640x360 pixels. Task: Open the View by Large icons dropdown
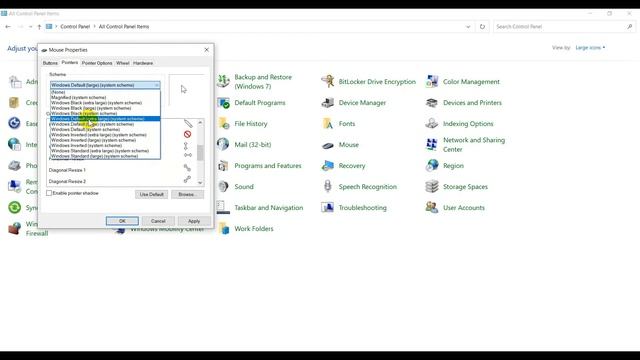tap(590, 48)
